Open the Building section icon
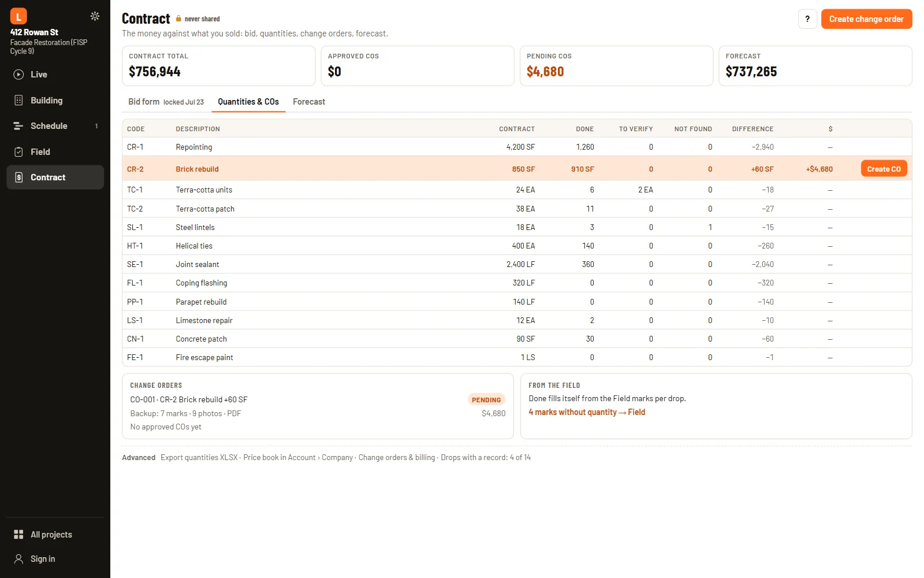Image resolution: width=924 pixels, height=578 pixels. pos(18,101)
